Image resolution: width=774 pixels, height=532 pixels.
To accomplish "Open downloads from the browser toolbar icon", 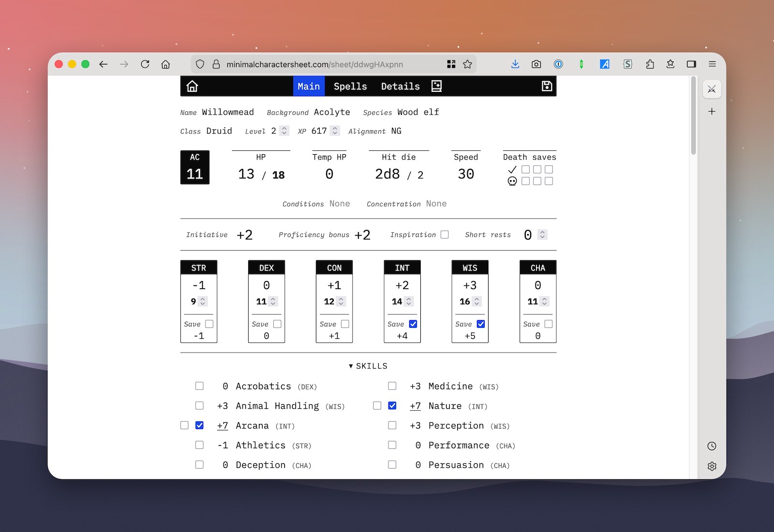I will tap(515, 64).
